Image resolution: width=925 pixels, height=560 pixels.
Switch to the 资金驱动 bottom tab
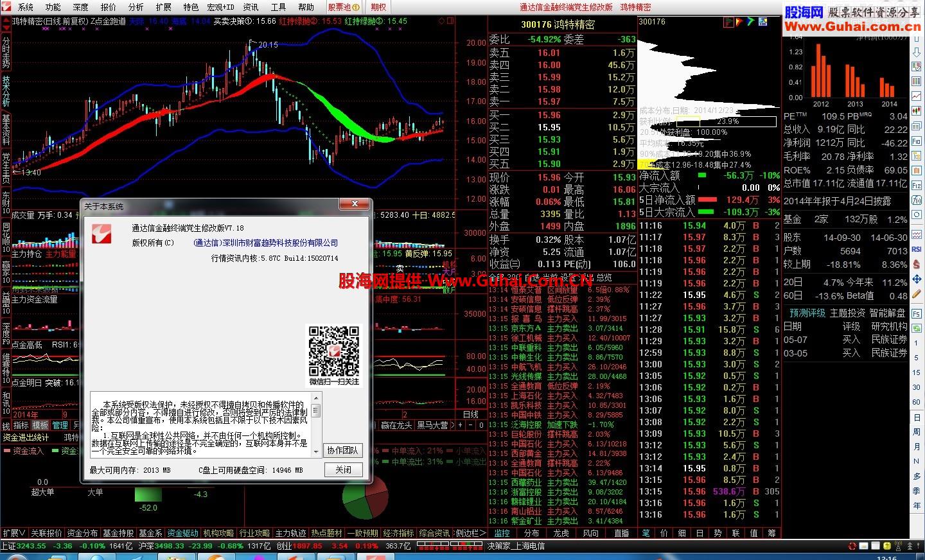182,533
